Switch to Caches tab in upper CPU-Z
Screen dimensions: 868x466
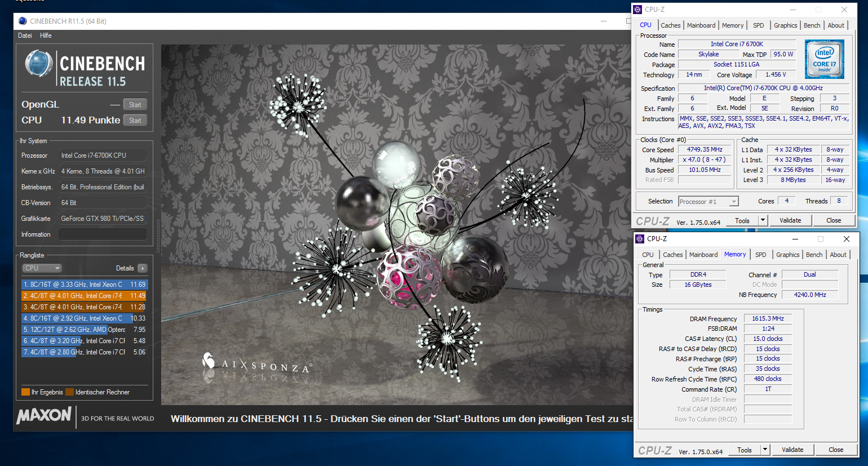coord(670,25)
